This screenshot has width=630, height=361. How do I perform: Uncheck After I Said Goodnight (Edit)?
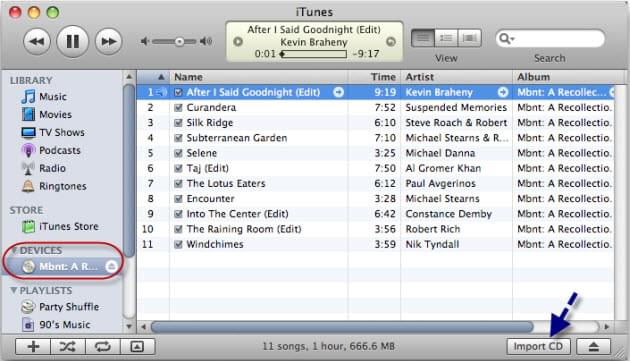[x=178, y=92]
